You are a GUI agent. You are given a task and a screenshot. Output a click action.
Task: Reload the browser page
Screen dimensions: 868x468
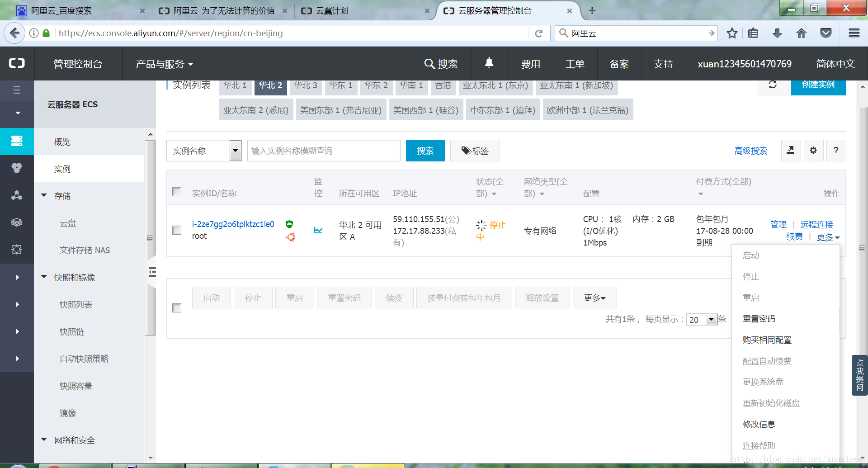point(538,33)
